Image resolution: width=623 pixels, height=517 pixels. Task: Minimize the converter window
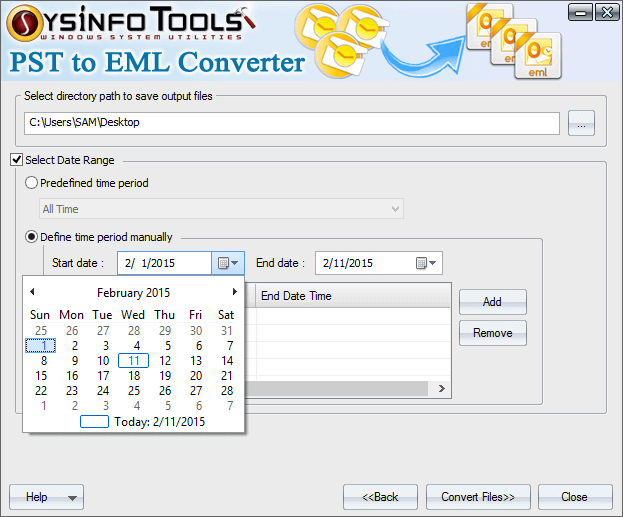[x=580, y=13]
